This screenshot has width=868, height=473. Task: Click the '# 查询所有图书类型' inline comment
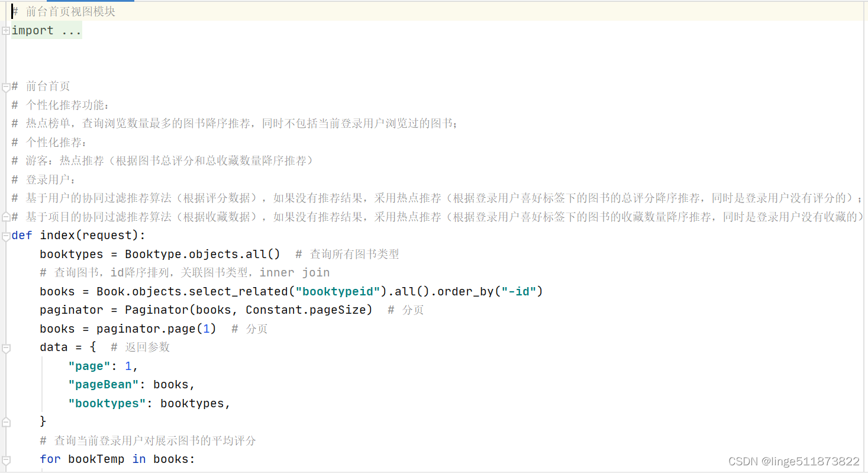[x=347, y=254]
